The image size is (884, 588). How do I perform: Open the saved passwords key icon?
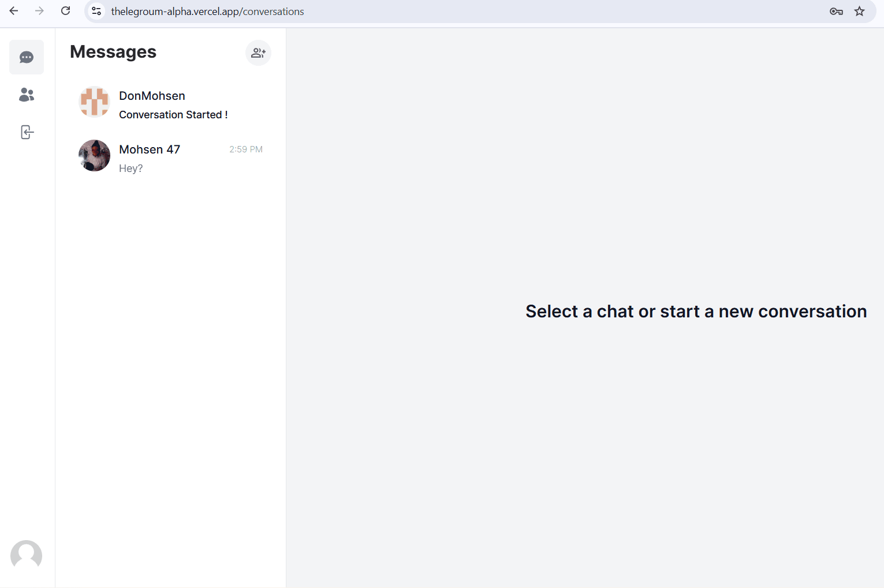pos(835,12)
